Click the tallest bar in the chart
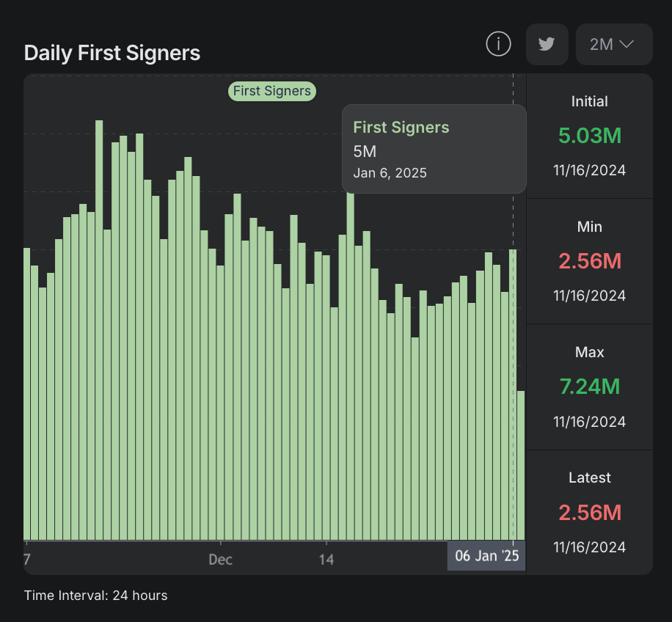Screen dimensions: 672x622 click(x=99, y=330)
